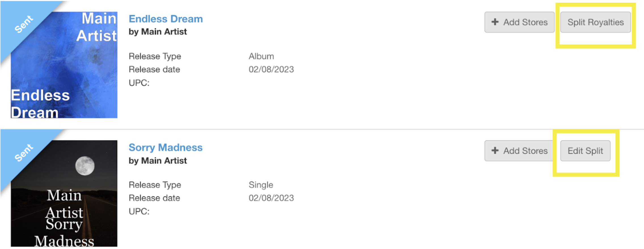This screenshot has height=249, width=644.
Task: Click the UPC field of Endless Dream
Action: click(x=139, y=83)
